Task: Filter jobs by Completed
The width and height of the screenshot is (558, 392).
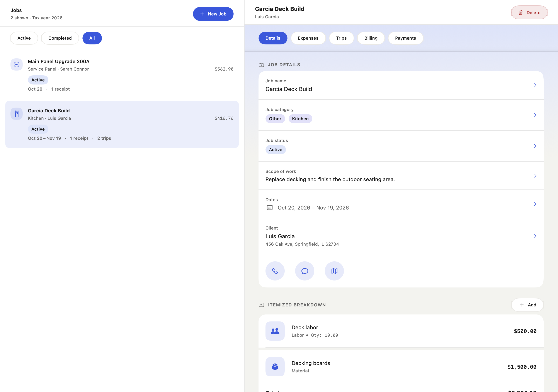Action: click(x=60, y=38)
